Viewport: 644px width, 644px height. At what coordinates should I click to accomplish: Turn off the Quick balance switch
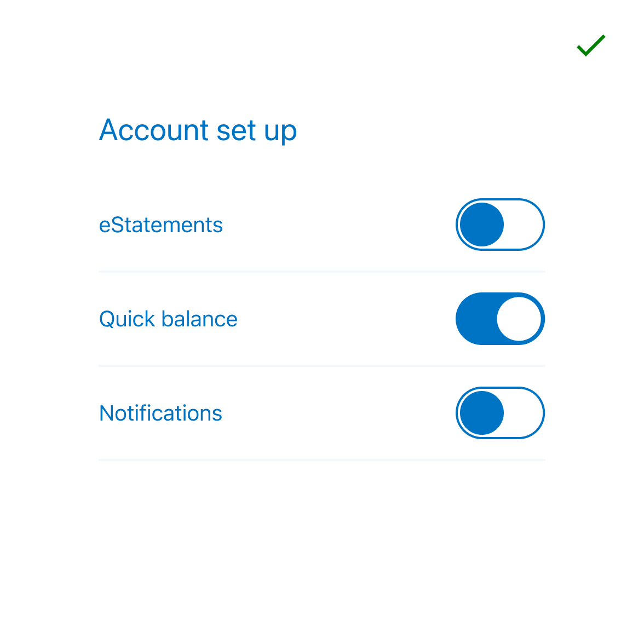point(500,319)
